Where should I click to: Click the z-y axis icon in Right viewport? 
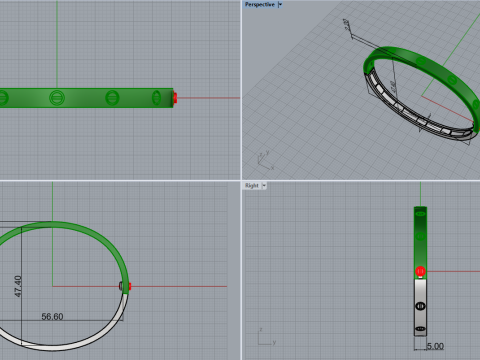click(267, 337)
